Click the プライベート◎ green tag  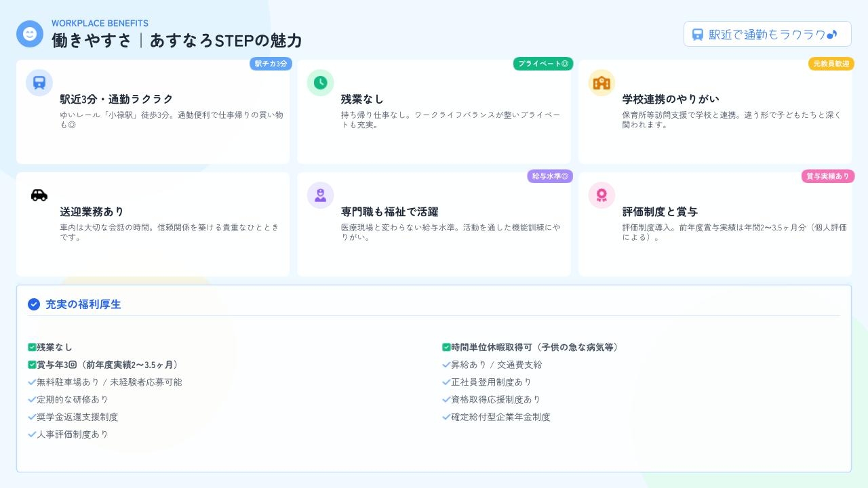click(543, 64)
